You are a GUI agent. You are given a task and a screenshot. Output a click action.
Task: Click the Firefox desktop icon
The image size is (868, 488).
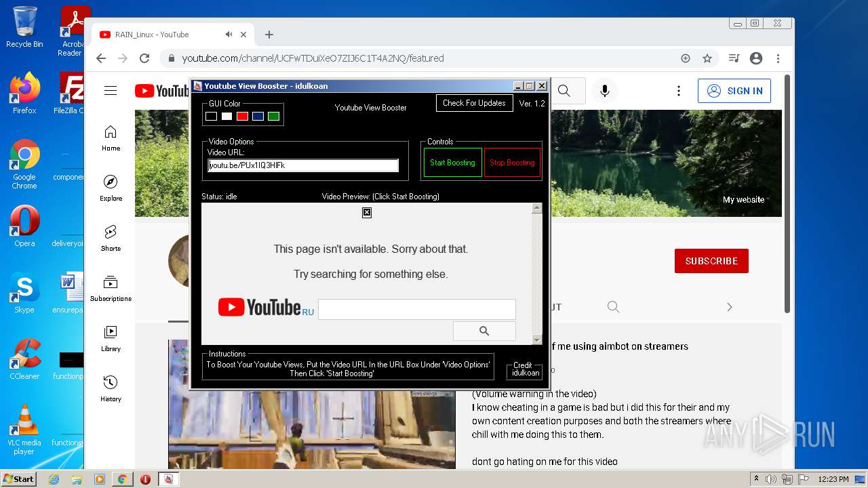[x=24, y=93]
